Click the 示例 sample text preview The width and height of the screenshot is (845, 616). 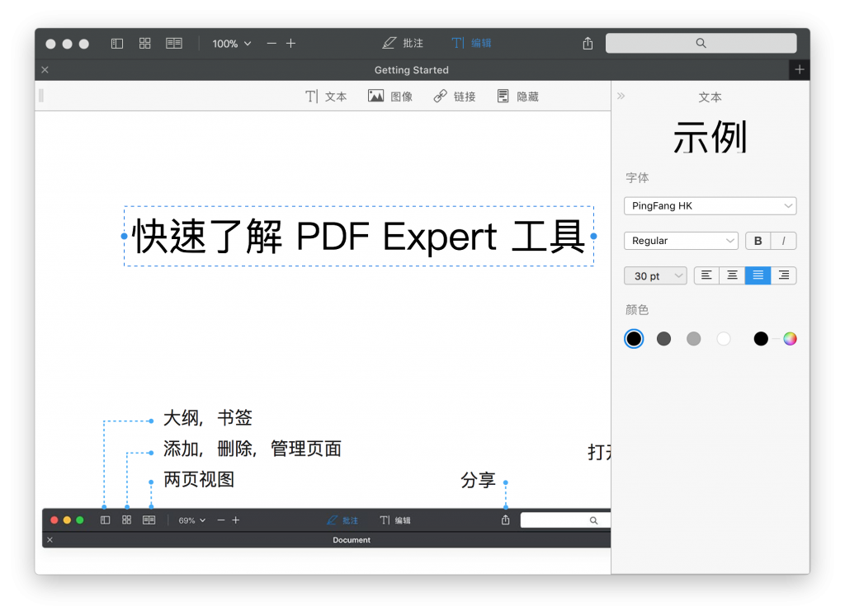[x=710, y=138]
